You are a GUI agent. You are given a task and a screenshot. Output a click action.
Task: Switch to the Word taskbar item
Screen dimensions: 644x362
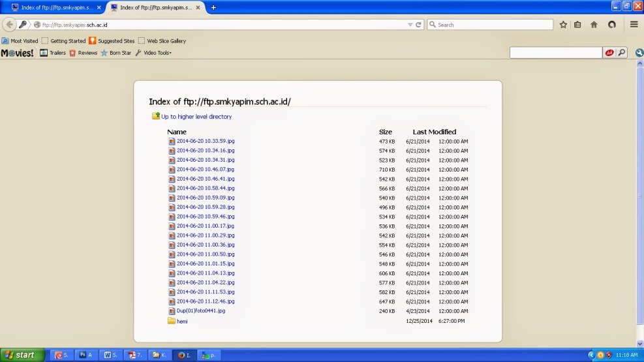[x=110, y=355]
